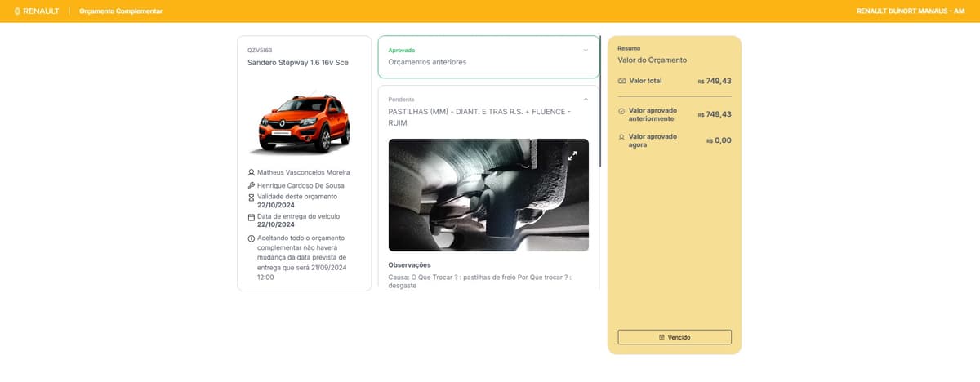Viewport: 980px width, 382px height.
Task: Click the Valor do Orçamento heading
Action: point(653,60)
